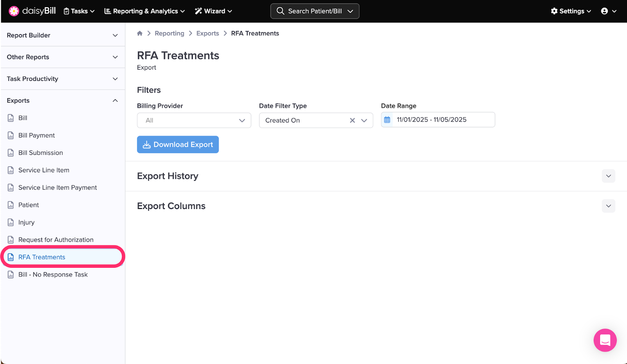Click the calendar icon in Date Range
The width and height of the screenshot is (627, 364).
(x=387, y=120)
